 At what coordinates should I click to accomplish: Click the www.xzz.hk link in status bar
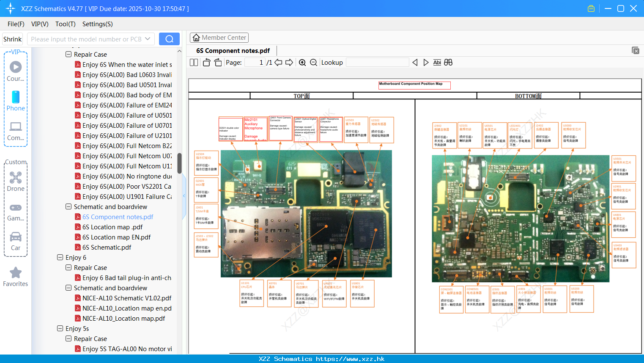350,359
